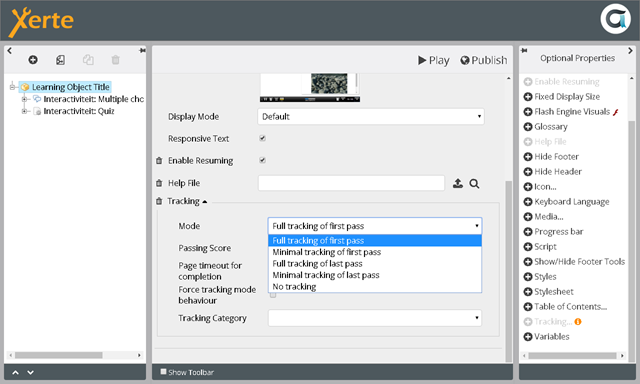The image size is (640, 384).
Task: Add Table of Contents property
Action: tap(565, 306)
